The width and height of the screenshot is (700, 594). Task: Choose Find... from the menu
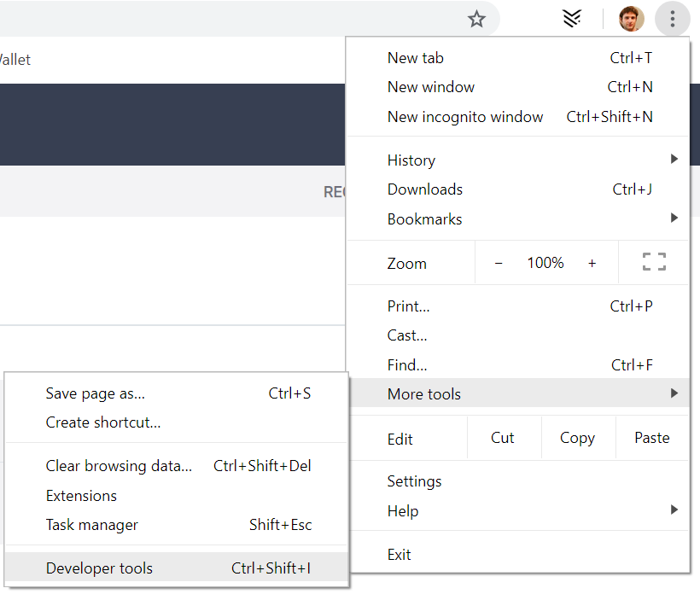(x=519, y=365)
